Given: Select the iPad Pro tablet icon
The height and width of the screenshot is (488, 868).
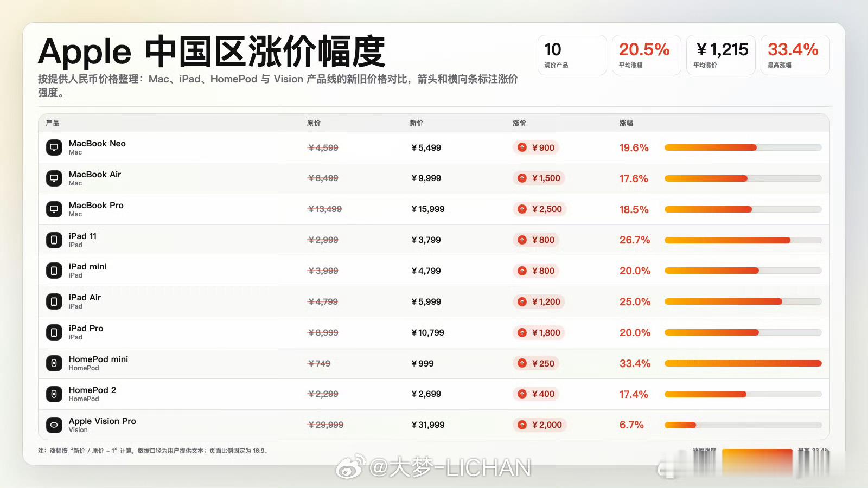Looking at the screenshot, I should [x=54, y=332].
